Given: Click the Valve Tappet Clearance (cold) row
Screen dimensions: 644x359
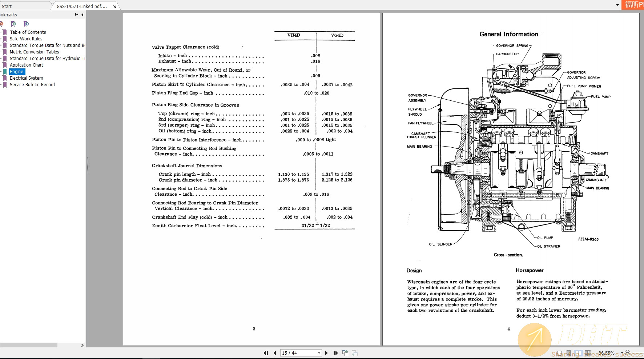Looking at the screenshot, I should 185,47.
